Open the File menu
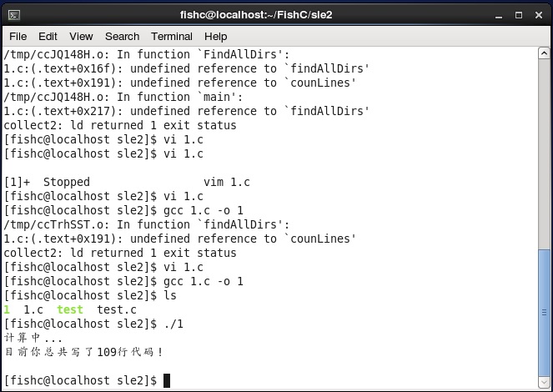 tap(18, 37)
